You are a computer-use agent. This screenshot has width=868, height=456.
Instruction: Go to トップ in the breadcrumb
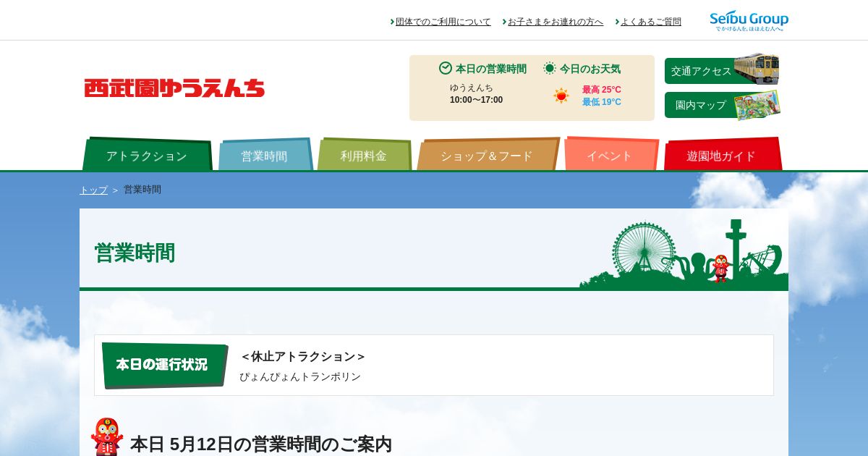[x=93, y=190]
